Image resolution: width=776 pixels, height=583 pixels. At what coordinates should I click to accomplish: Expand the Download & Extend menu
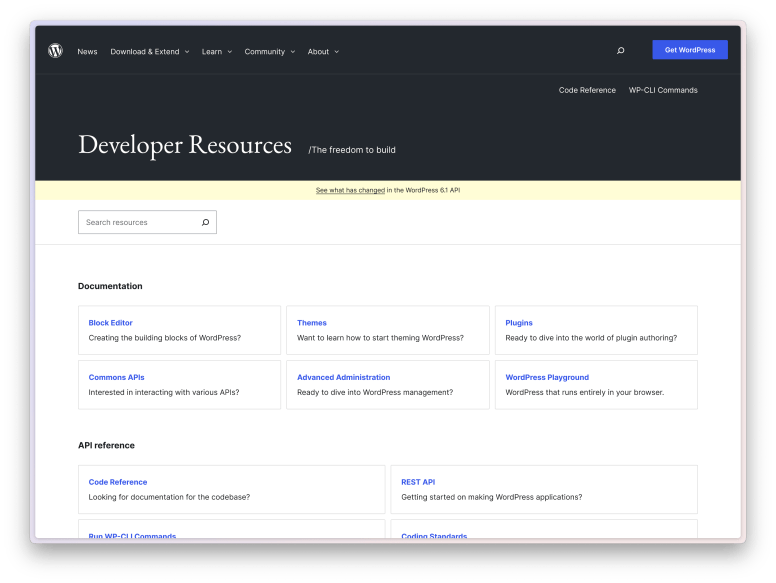point(149,51)
